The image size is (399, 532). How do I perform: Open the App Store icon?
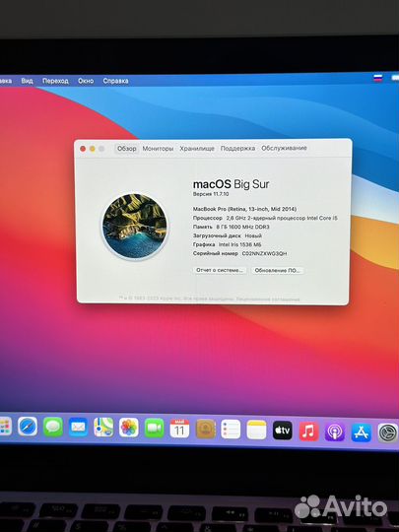[361, 432]
